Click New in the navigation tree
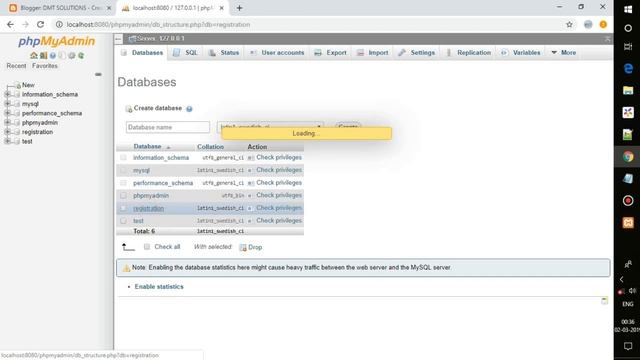This screenshot has width=640, height=360. click(x=28, y=85)
